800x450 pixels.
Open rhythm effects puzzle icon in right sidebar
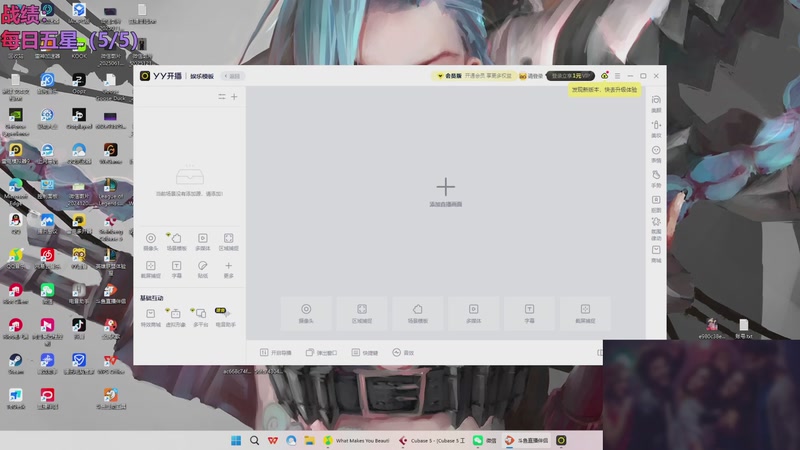(x=656, y=229)
